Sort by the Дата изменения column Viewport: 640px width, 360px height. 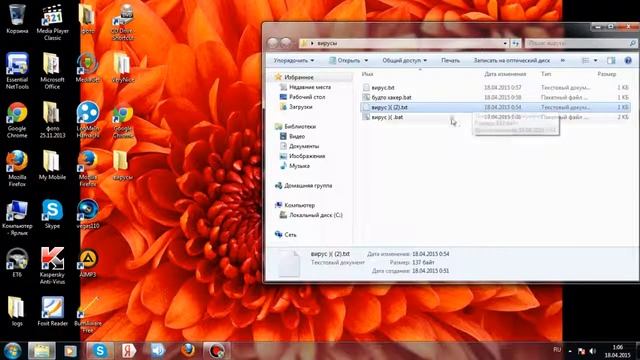coord(505,74)
